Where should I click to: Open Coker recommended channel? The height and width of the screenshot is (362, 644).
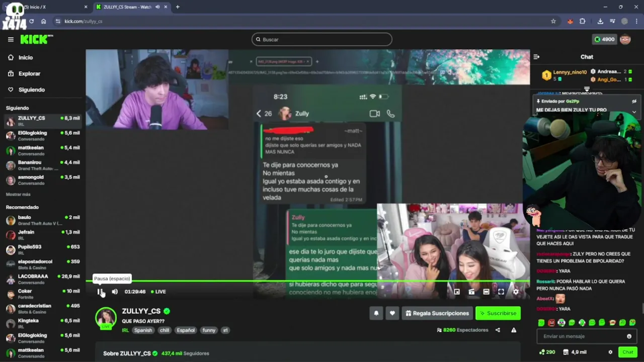(x=43, y=294)
